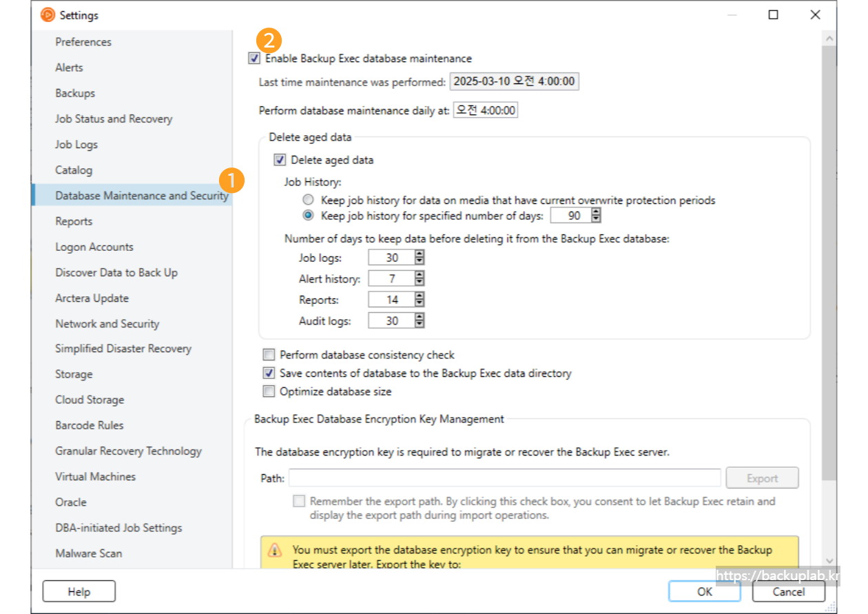Open Help for settings

click(79, 591)
